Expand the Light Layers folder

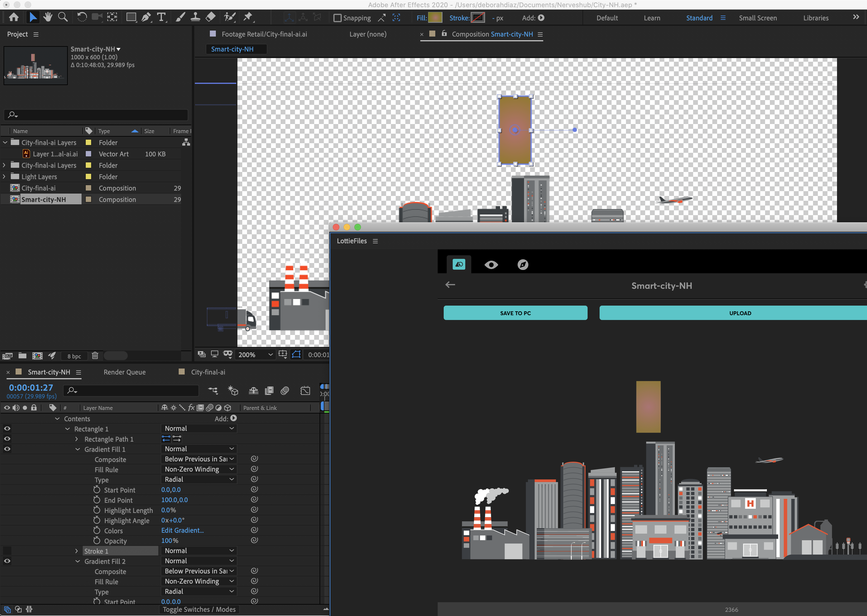pos(4,176)
